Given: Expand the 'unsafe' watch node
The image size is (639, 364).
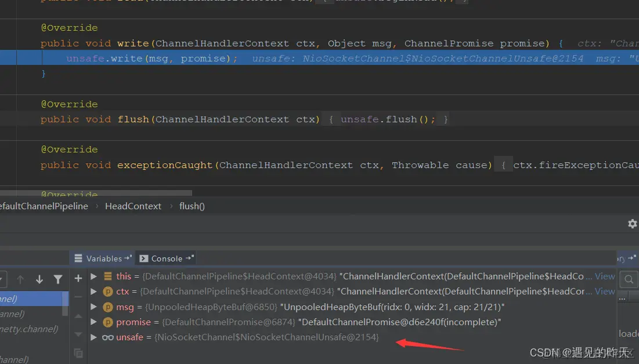Looking at the screenshot, I should (93, 337).
